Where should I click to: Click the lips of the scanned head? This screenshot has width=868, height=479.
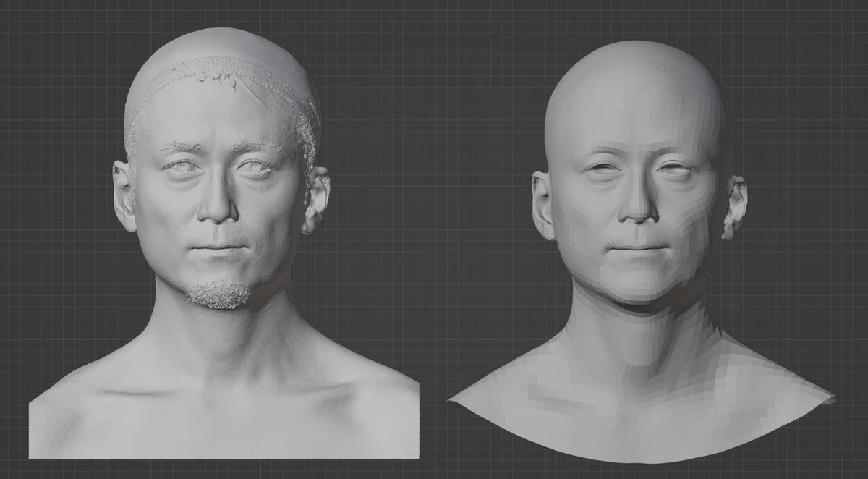point(219,250)
